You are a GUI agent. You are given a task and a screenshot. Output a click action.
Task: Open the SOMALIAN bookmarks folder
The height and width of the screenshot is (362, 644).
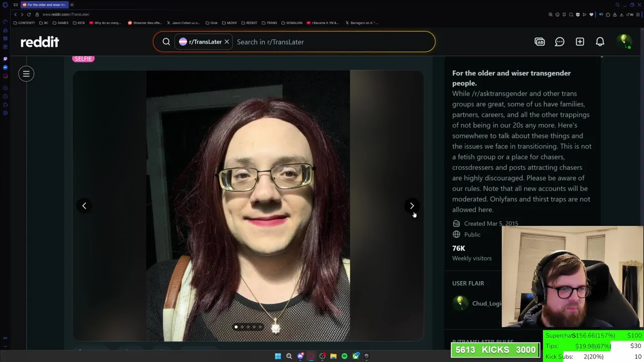(292, 23)
